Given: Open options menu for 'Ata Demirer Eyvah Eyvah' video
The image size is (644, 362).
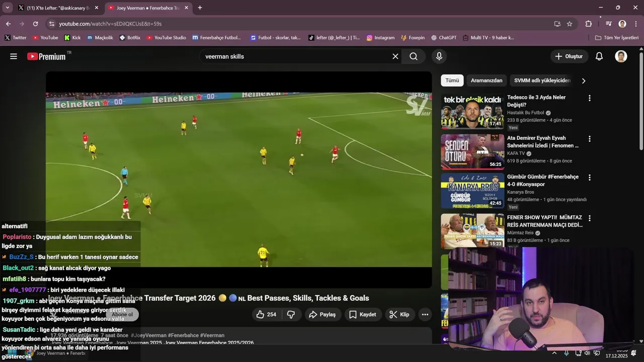Looking at the screenshot, I should [x=590, y=139].
